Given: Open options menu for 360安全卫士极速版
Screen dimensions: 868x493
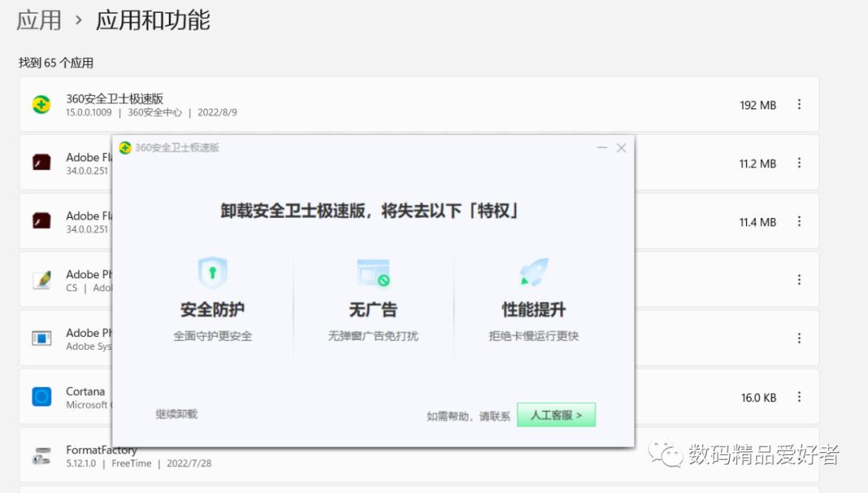Looking at the screenshot, I should 800,104.
